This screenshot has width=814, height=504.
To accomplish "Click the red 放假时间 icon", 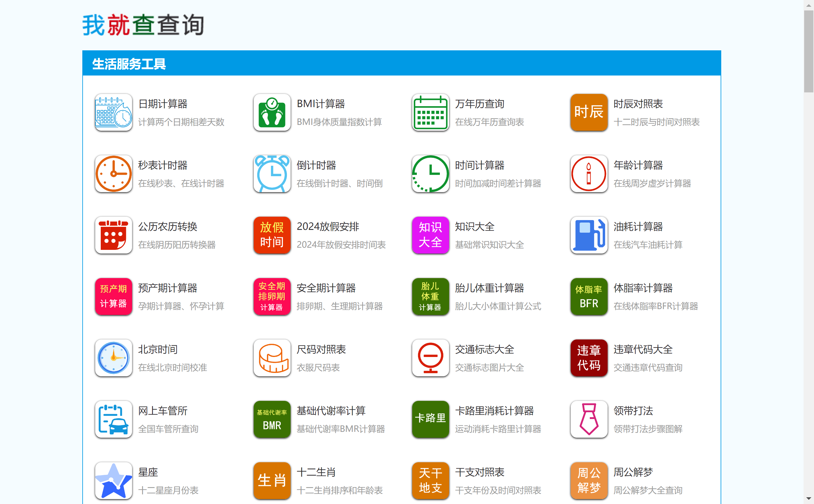I will pyautogui.click(x=272, y=235).
